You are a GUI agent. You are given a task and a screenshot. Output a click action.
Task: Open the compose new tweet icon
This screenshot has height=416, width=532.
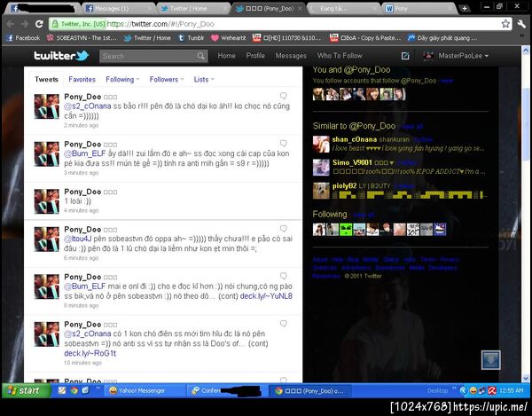405,56
